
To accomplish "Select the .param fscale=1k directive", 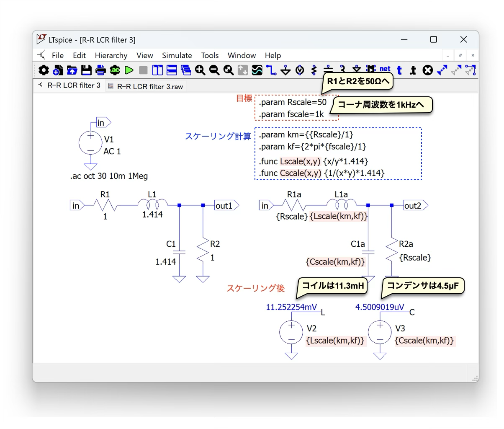I will tap(291, 114).
